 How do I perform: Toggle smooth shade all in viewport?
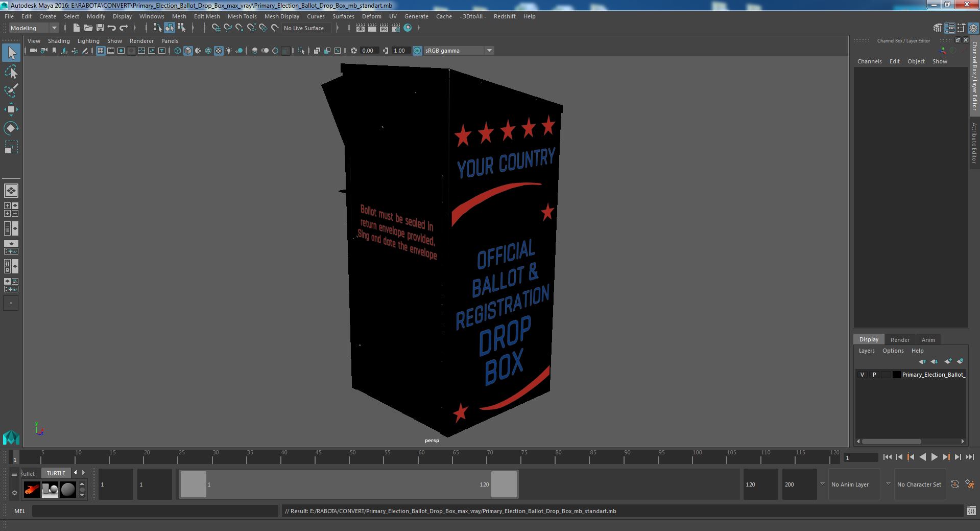click(x=188, y=51)
